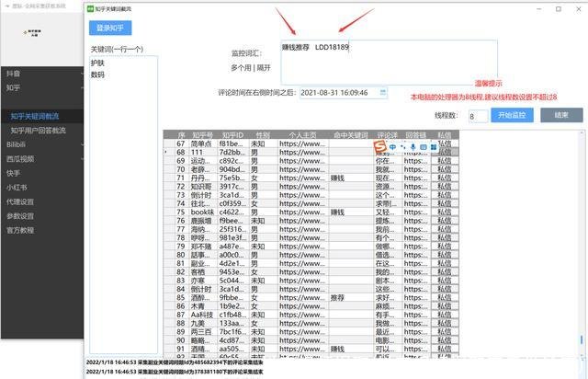
Task: Open the parameter settings sidebar item
Action: tap(42, 216)
